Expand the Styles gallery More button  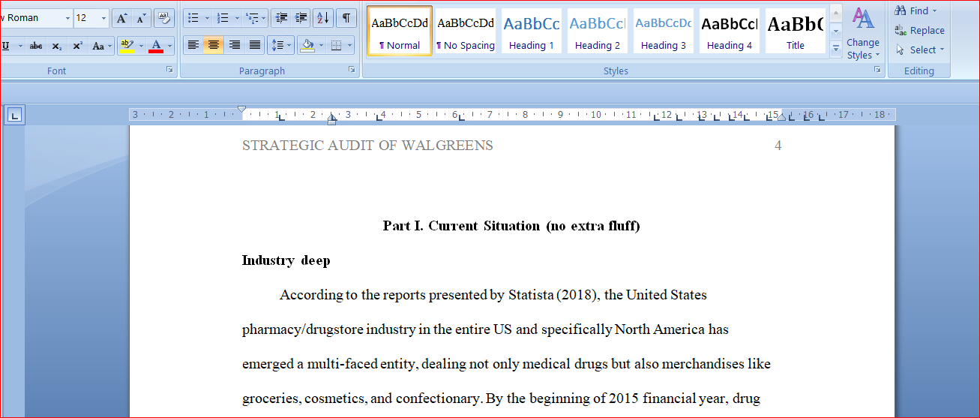(x=836, y=49)
